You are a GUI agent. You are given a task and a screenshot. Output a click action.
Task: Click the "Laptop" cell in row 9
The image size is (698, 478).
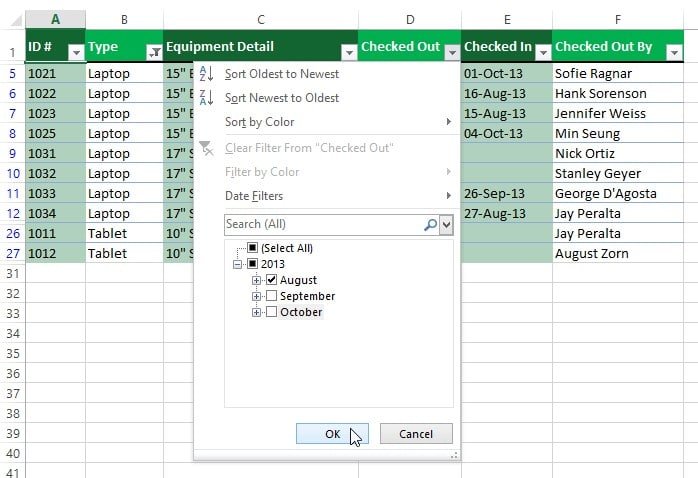(124, 154)
